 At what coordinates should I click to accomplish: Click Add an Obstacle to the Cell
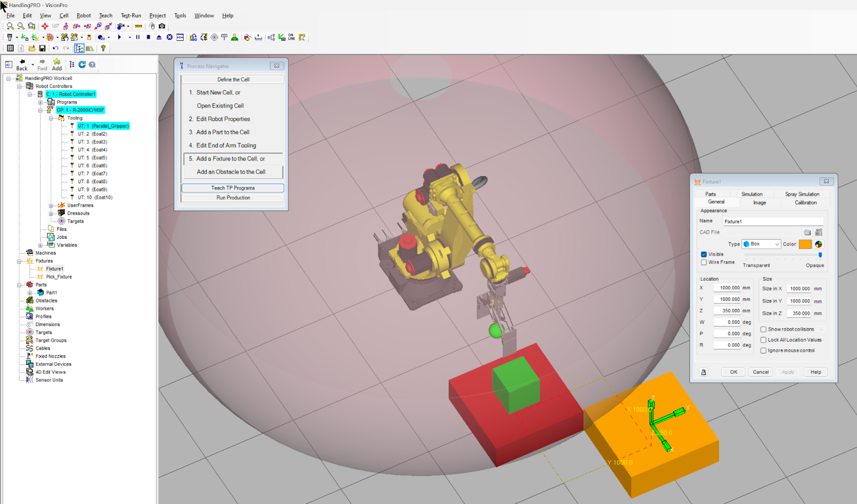231,172
